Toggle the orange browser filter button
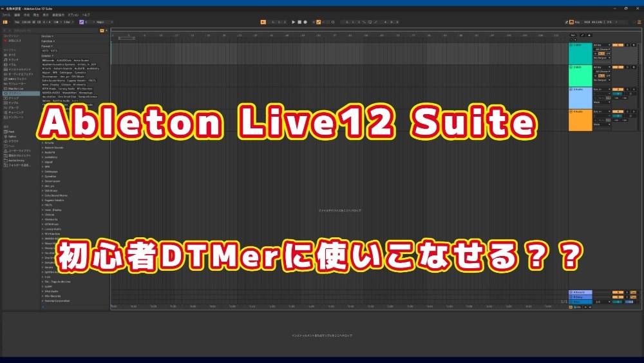This screenshot has width=644, height=363. pos(102,30)
